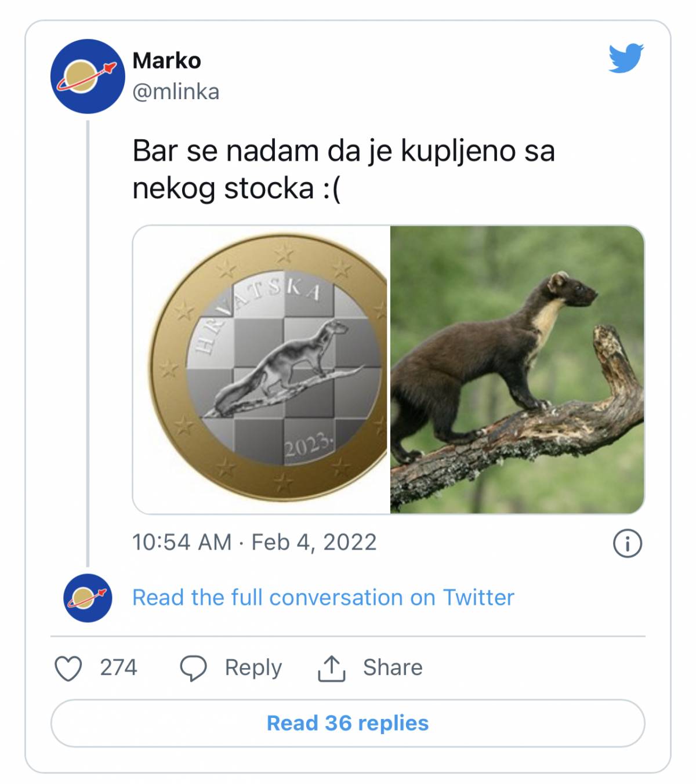Click the Twitter bird logo
This screenshot has height=784, width=696.
coord(626,58)
